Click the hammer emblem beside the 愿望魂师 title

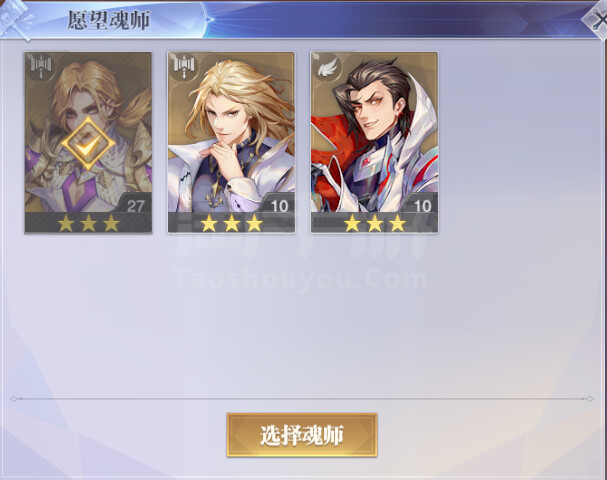pos(17,19)
